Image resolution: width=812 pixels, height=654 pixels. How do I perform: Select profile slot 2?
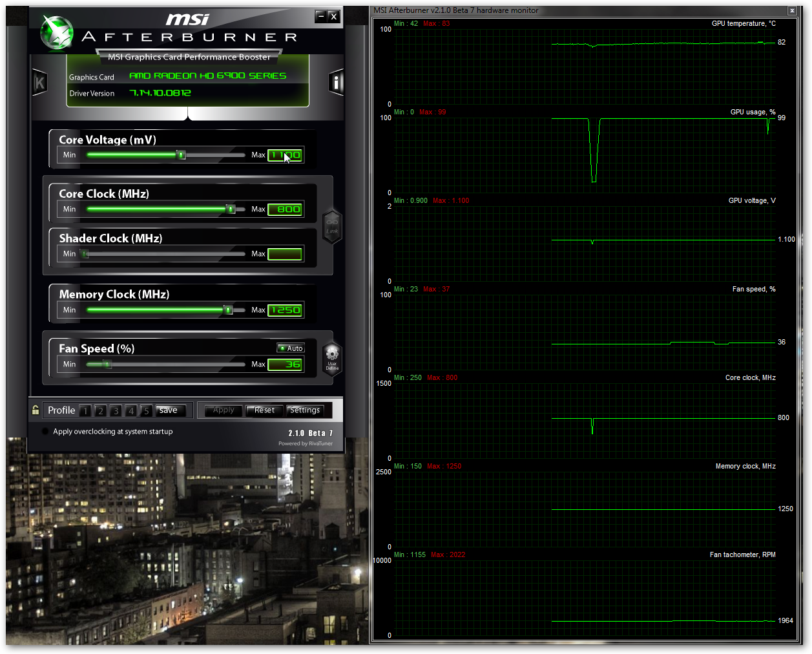click(x=100, y=410)
